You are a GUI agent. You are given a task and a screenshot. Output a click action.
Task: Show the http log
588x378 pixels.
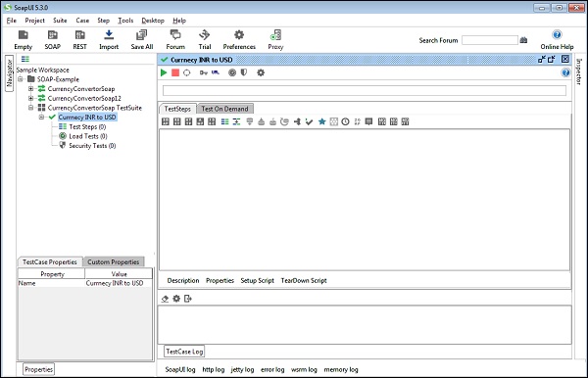214,369
